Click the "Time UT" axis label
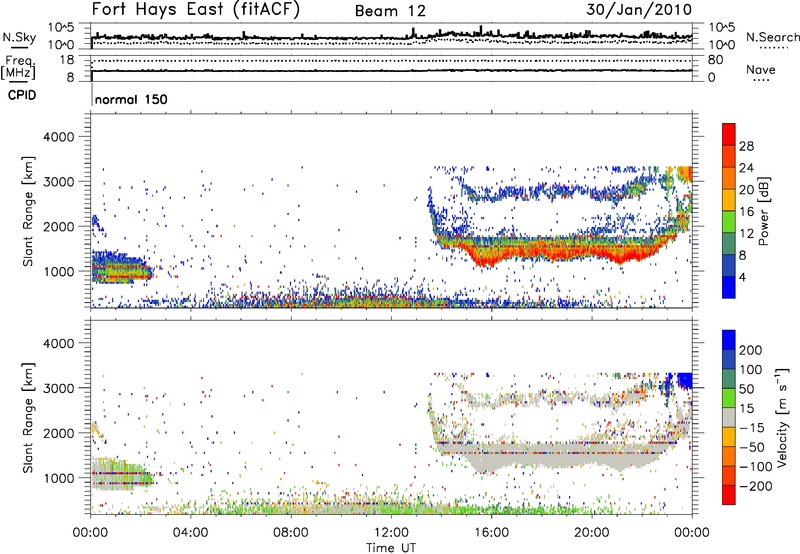 (391, 547)
